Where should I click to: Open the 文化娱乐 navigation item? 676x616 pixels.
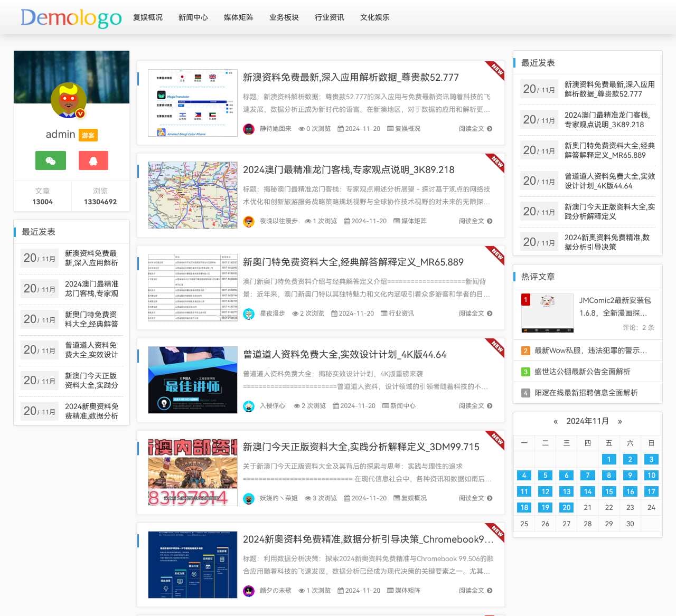click(x=374, y=17)
